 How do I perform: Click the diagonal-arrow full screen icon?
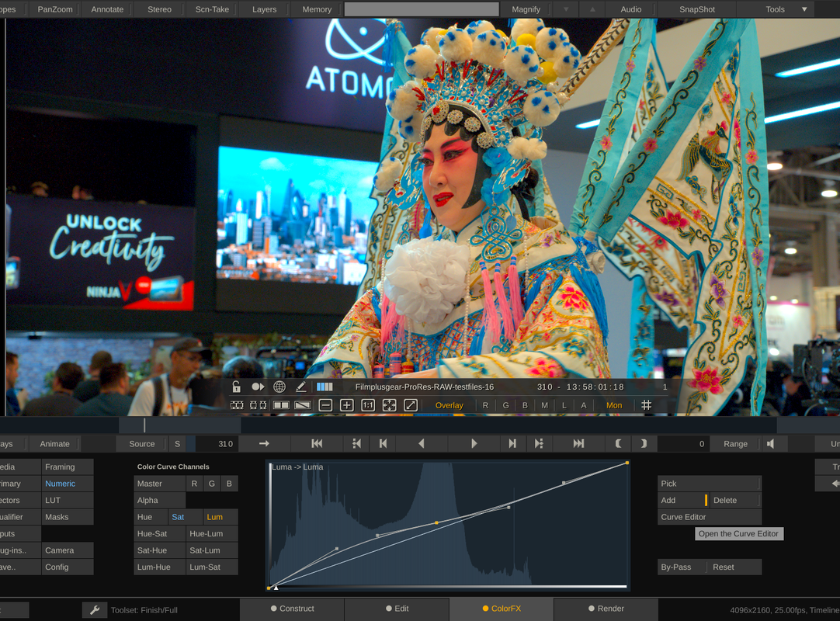[x=411, y=406]
